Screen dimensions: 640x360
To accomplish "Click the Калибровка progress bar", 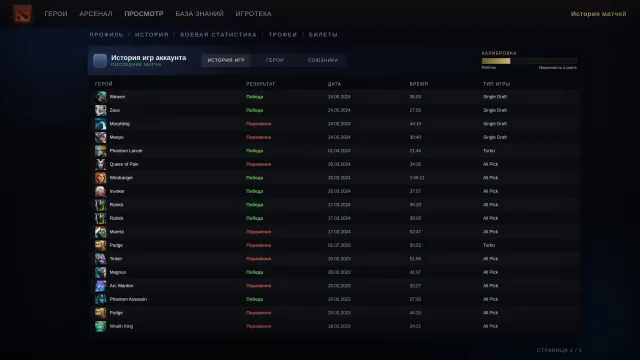I will 529,61.
